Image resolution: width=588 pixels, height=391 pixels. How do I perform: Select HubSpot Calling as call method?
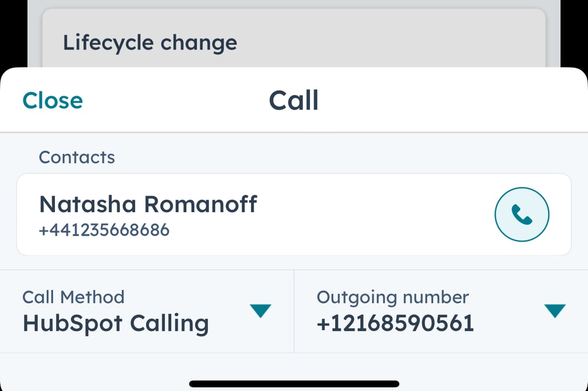click(115, 324)
